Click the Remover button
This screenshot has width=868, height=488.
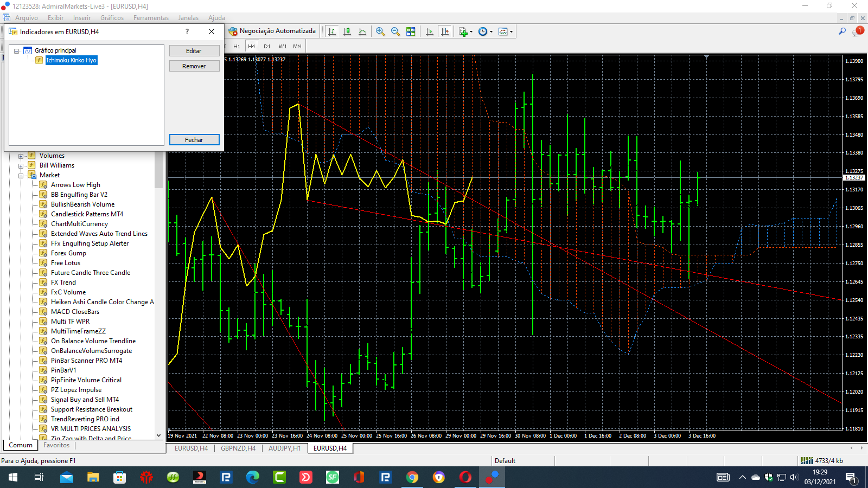[194, 66]
